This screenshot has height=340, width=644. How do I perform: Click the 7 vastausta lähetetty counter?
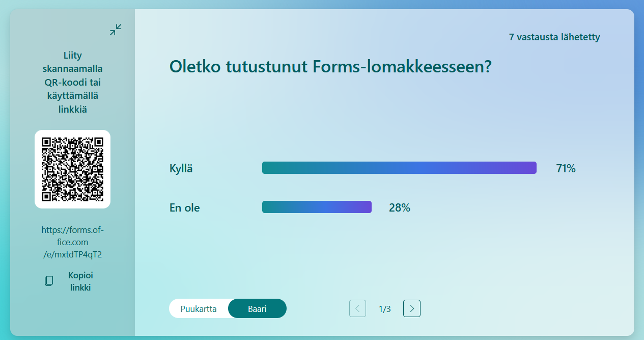click(553, 37)
